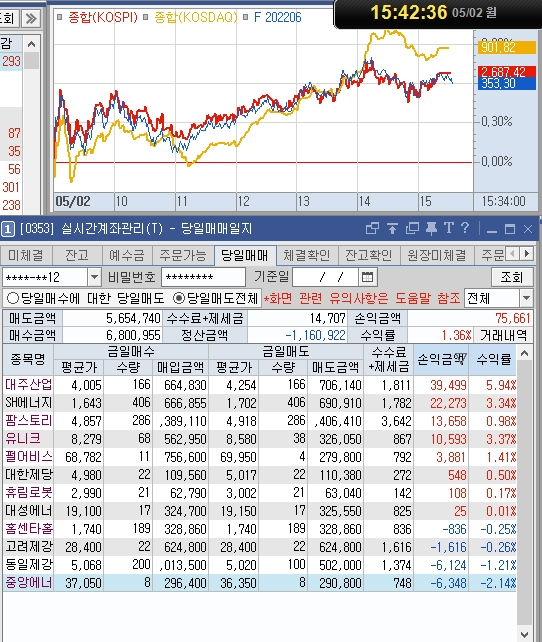Viewport: 542px width, 642px height.
Task: Click the account number input field
Action: (x=45, y=277)
